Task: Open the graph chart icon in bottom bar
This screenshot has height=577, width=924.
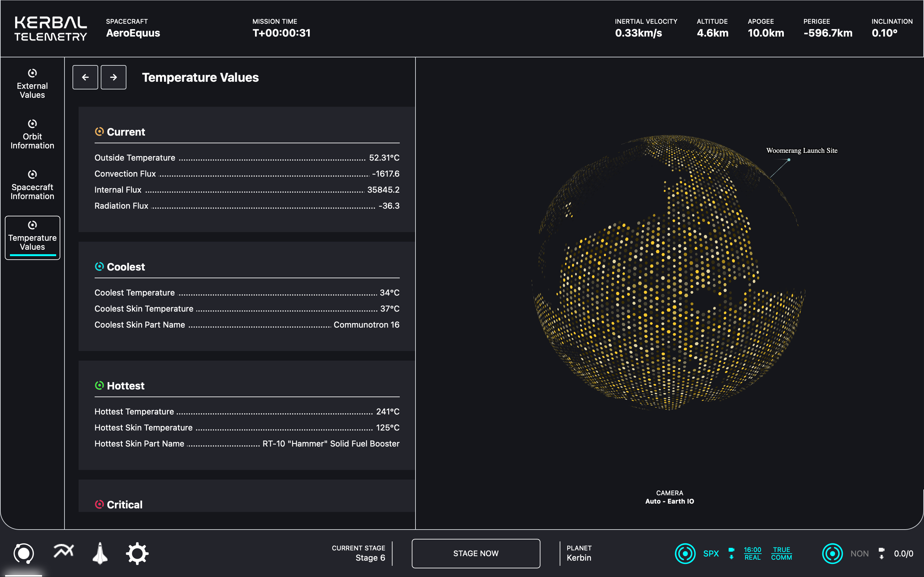Action: pos(64,551)
